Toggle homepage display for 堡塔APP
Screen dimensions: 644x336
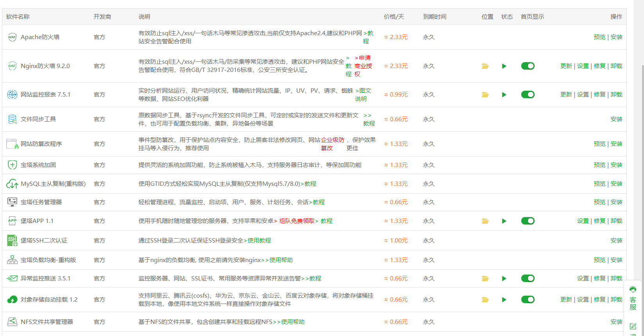(528, 221)
